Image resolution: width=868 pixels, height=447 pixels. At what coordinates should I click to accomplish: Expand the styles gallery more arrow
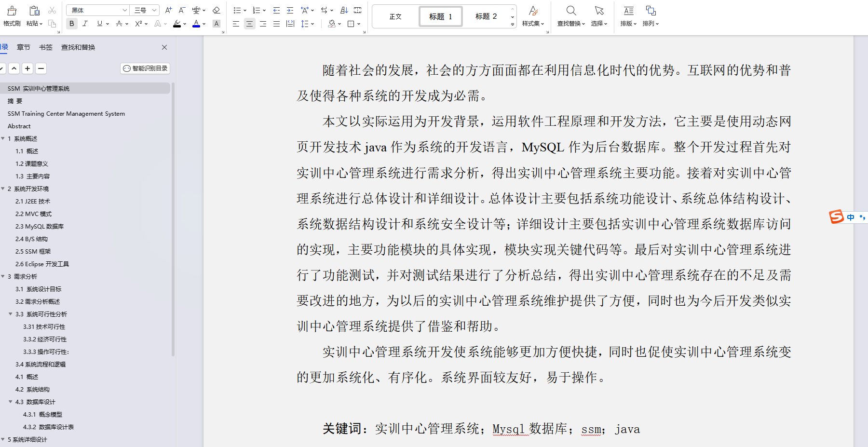513,24
